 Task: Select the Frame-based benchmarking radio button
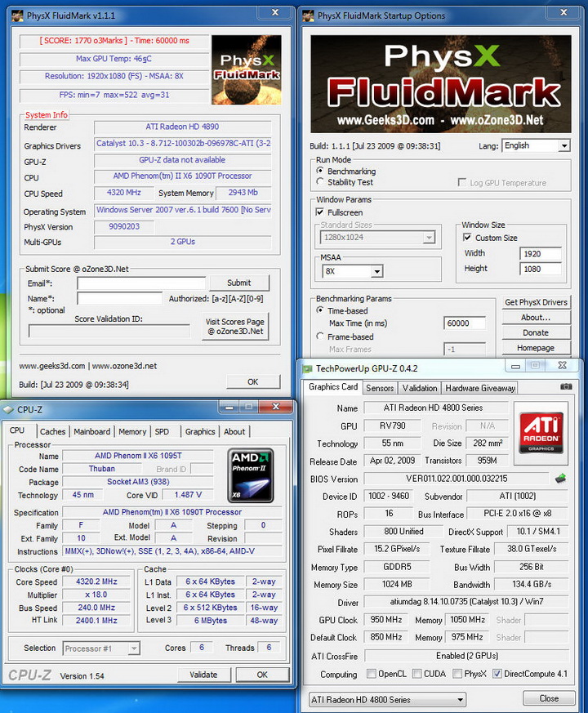pyautogui.click(x=320, y=336)
